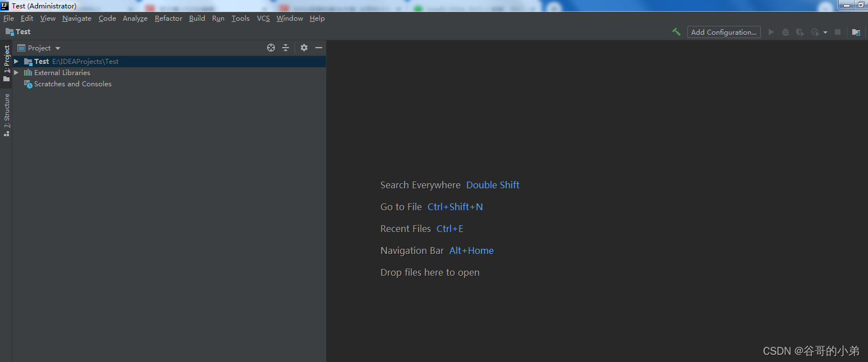Open the Refactor menu
The height and width of the screenshot is (362, 868).
click(168, 18)
